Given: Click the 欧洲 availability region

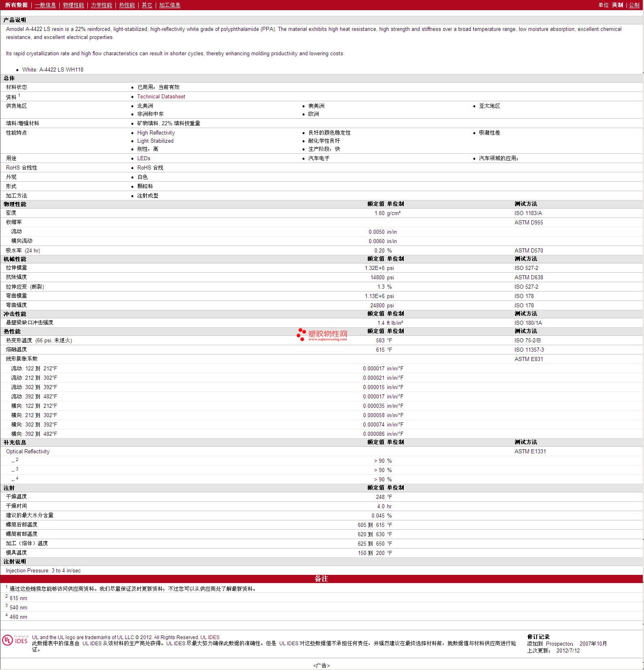Looking at the screenshot, I should tap(313, 114).
